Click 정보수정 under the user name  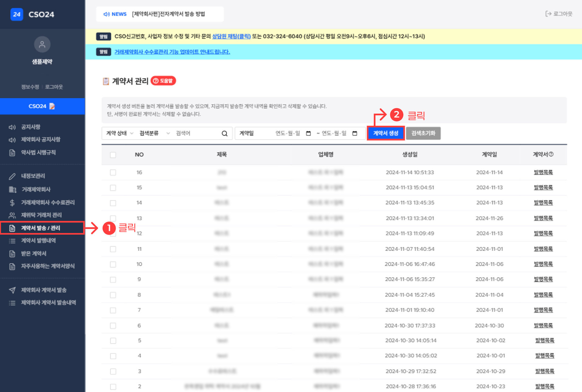[x=30, y=87]
